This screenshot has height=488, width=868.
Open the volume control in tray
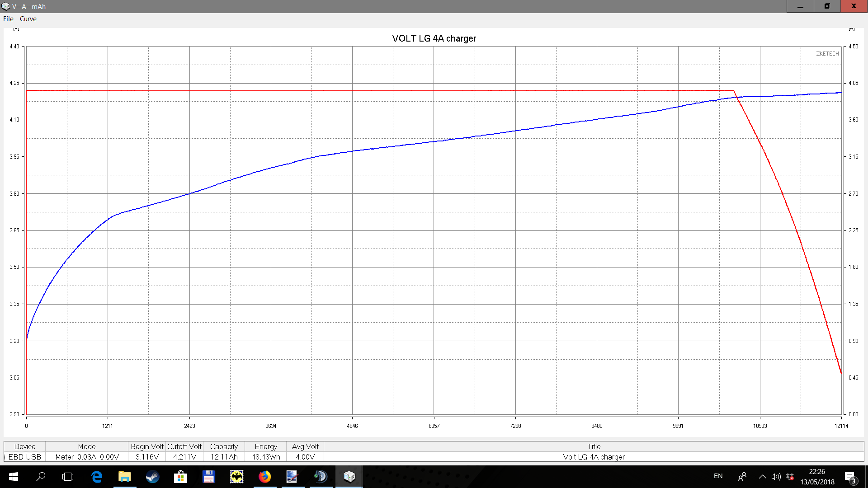pos(776,477)
